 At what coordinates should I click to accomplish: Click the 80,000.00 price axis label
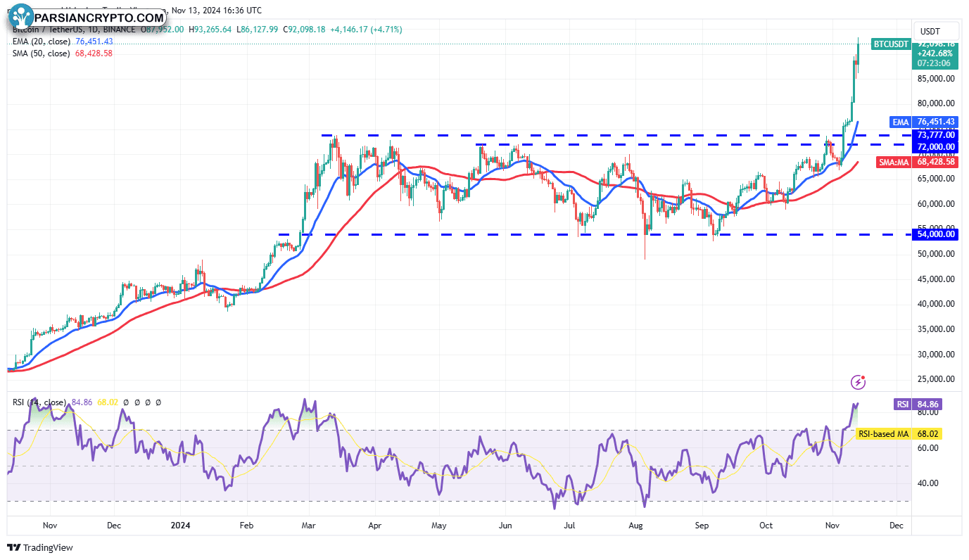click(935, 104)
